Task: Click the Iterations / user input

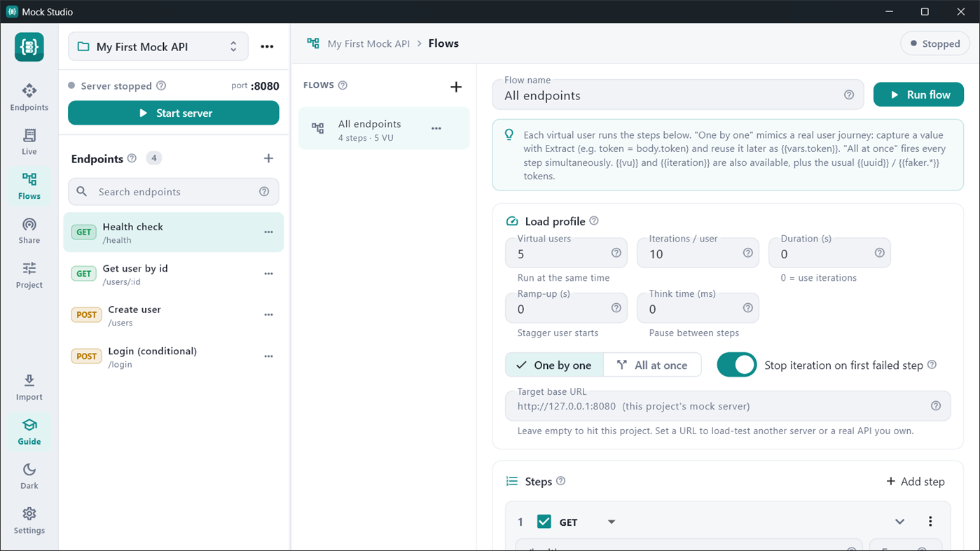Action: (698, 253)
